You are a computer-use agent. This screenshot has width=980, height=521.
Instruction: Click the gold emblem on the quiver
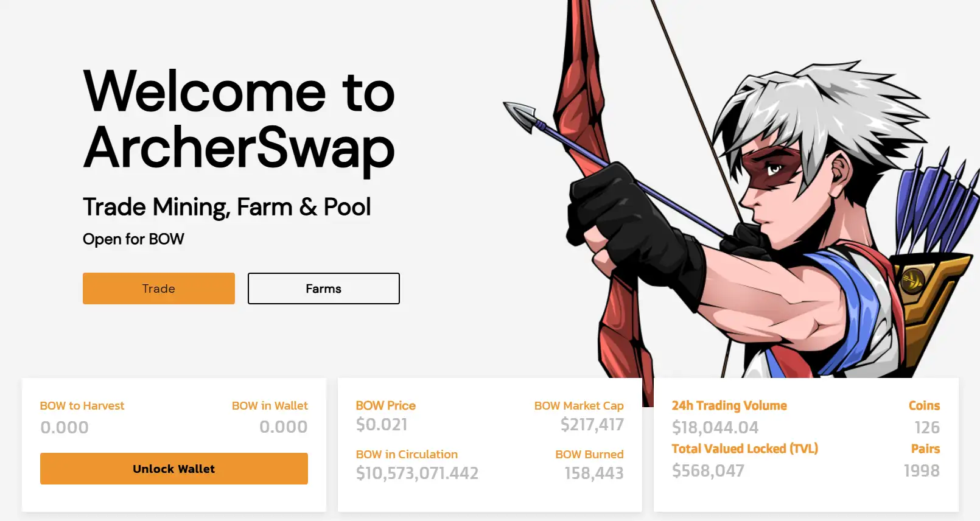(911, 281)
